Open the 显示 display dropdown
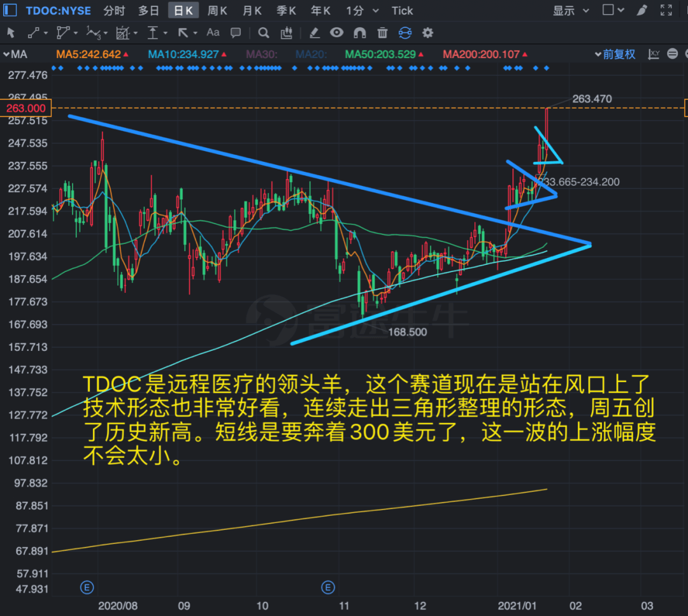Viewport: 688px width, 616px height. 570,11
